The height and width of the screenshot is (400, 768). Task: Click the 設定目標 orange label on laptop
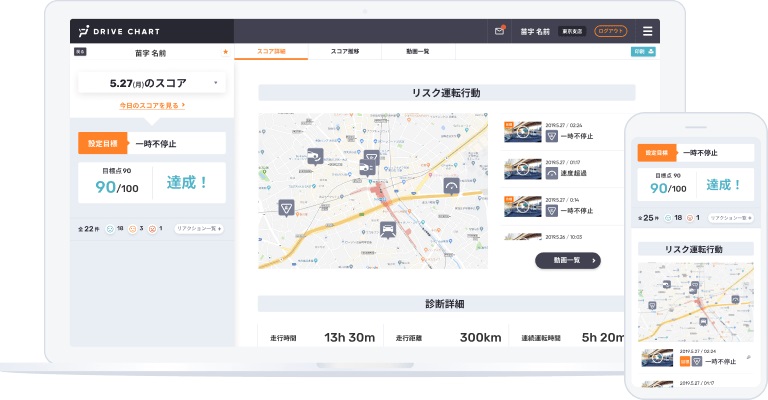click(x=103, y=143)
